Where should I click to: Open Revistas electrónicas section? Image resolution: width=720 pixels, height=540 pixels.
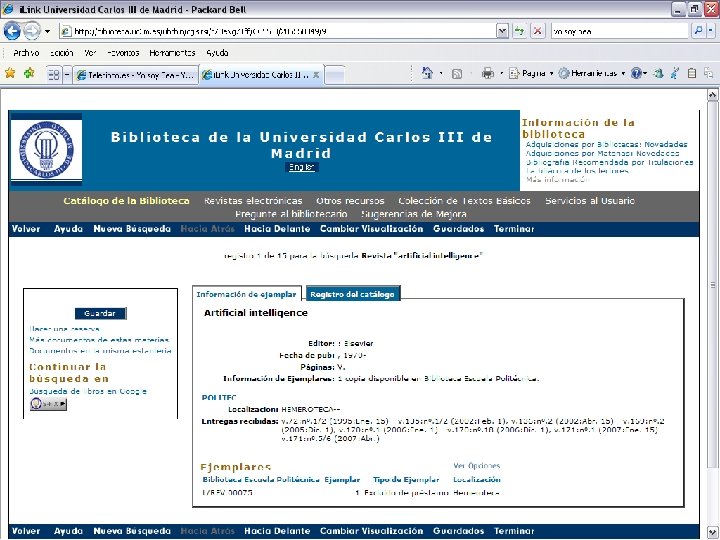(253, 201)
